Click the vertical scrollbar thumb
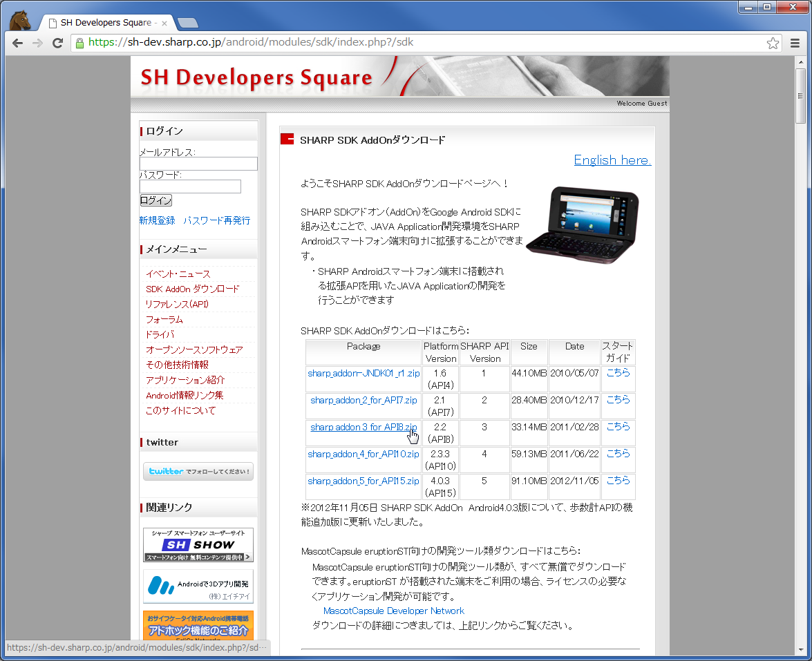 (x=801, y=96)
